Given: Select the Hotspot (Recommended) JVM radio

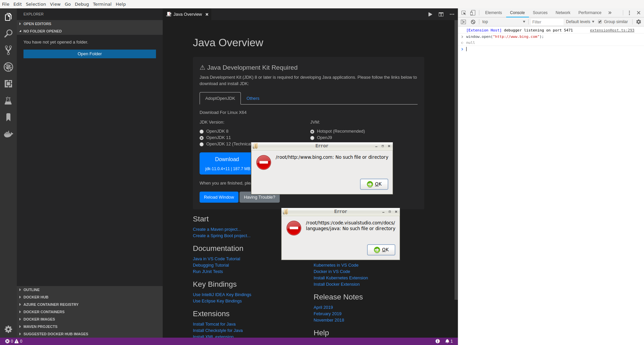Looking at the screenshot, I should pyautogui.click(x=312, y=132).
